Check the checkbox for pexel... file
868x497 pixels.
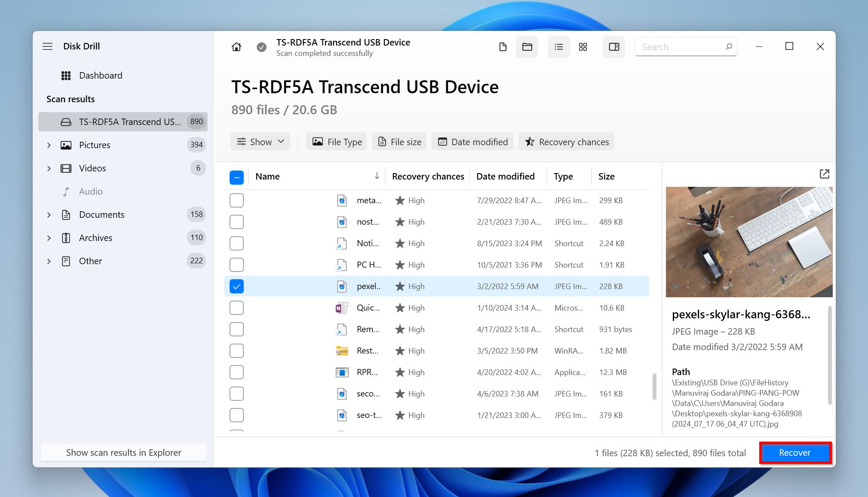tap(237, 287)
